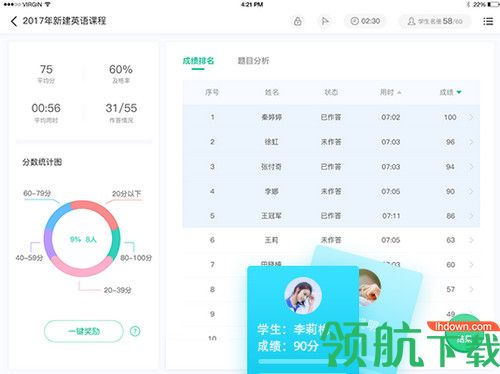
Task: Open details chevron for score 60 row
Action: 471,265
